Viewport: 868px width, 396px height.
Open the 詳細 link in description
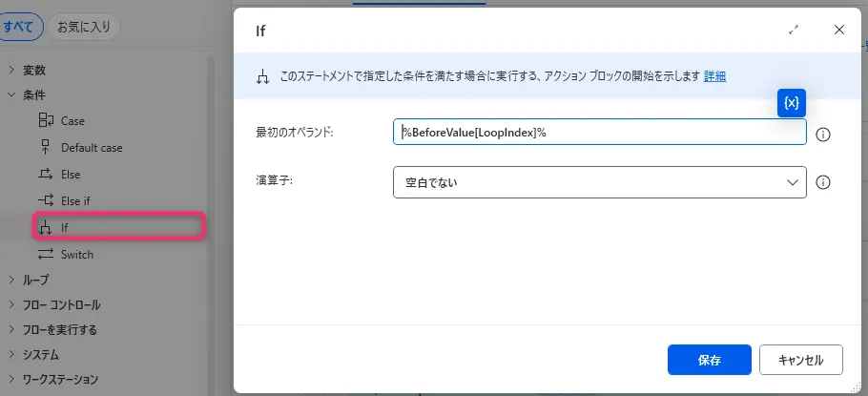tap(714, 76)
